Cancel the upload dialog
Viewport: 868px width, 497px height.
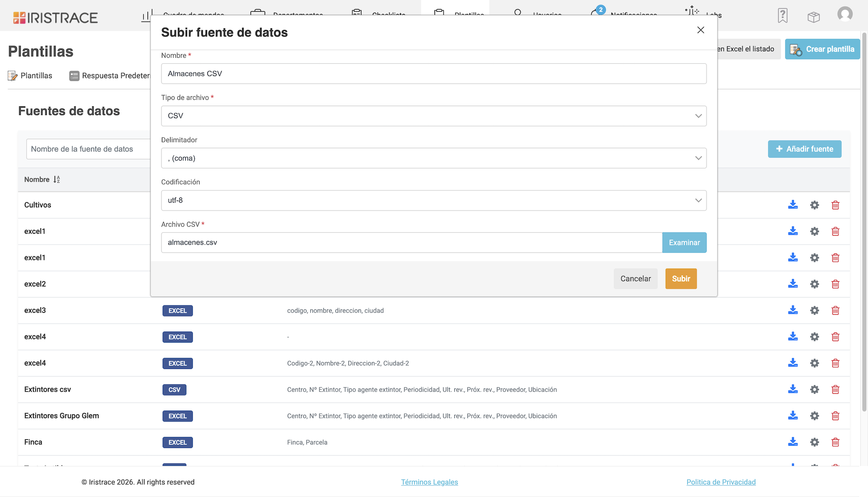635,279
